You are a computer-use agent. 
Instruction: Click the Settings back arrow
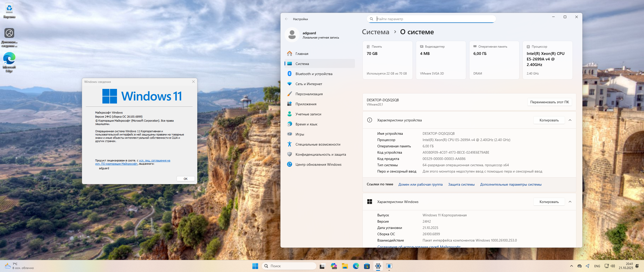[x=287, y=19]
